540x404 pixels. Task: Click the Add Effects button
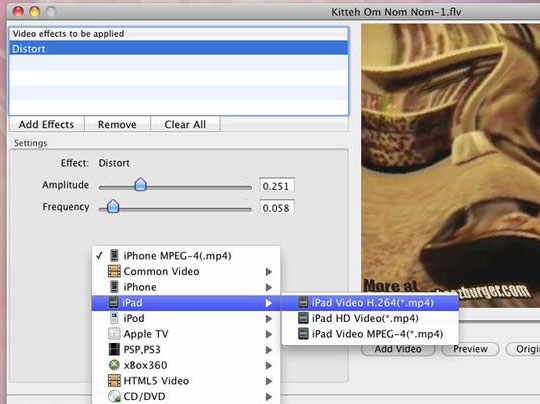(46, 124)
